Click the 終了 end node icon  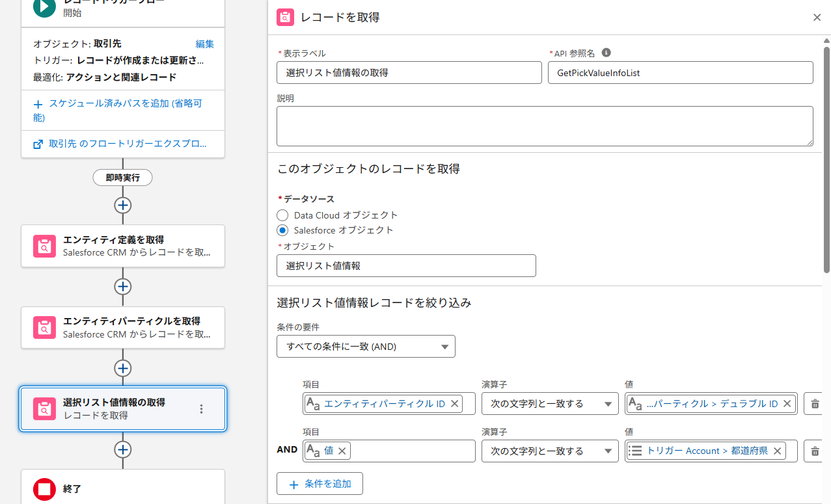[45, 489]
